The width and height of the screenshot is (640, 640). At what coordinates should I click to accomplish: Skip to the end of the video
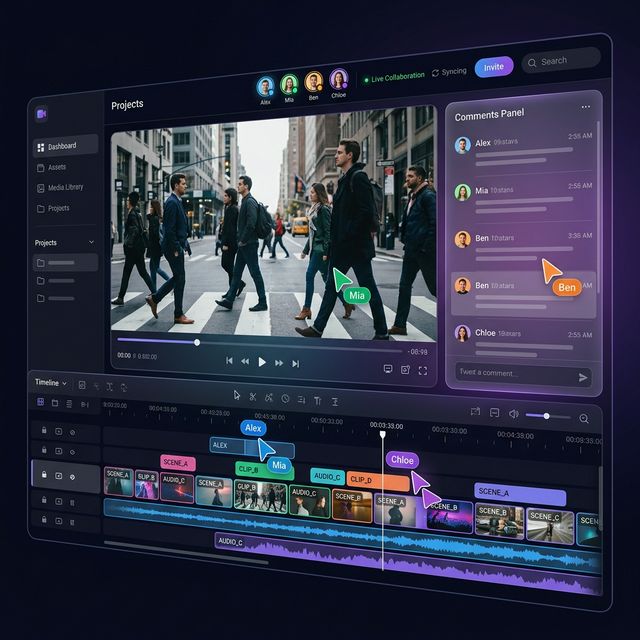296,364
